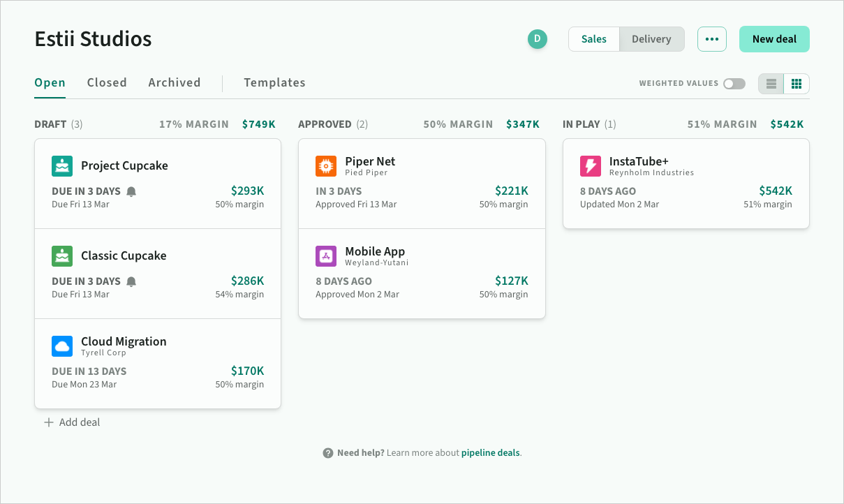Click the bell icon on Classic Cupcake
This screenshot has width=844, height=504.
coord(131,281)
